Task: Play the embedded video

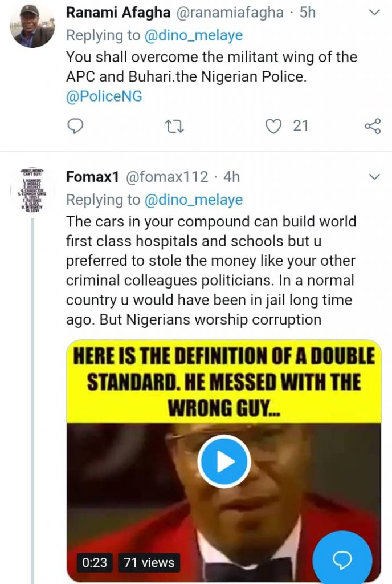Action: (224, 461)
